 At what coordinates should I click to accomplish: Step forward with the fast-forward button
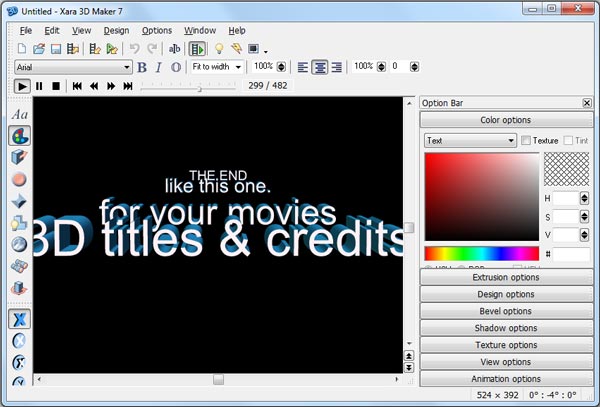[x=111, y=86]
